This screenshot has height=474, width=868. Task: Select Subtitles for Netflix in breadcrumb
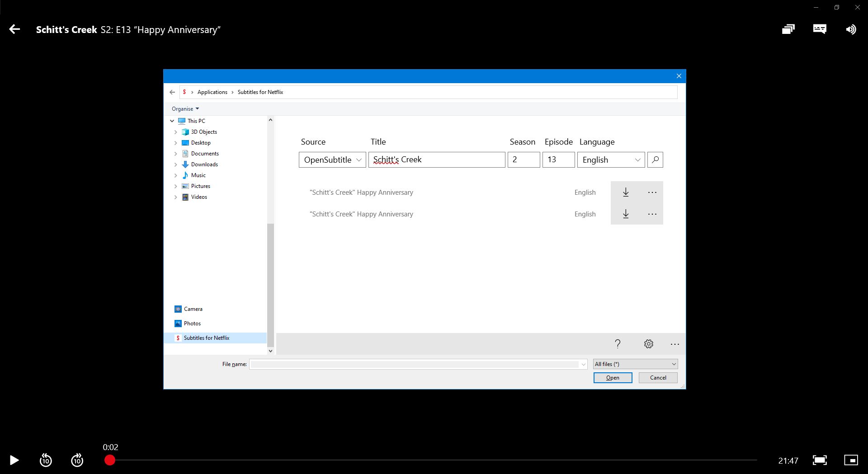click(260, 92)
